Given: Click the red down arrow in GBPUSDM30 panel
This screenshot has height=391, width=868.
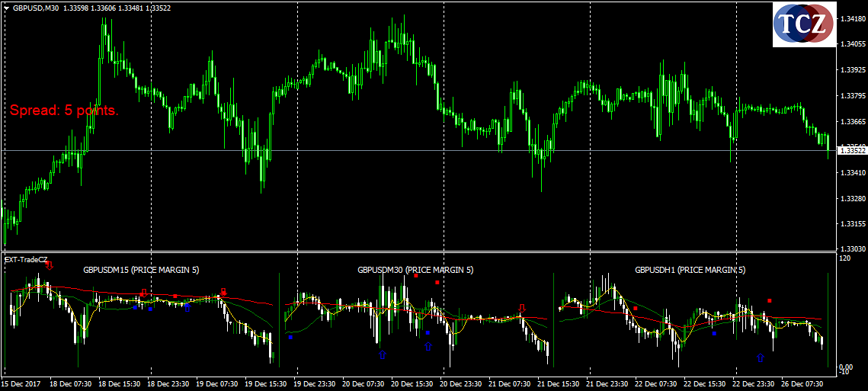Looking at the screenshot, I should click(x=521, y=309).
